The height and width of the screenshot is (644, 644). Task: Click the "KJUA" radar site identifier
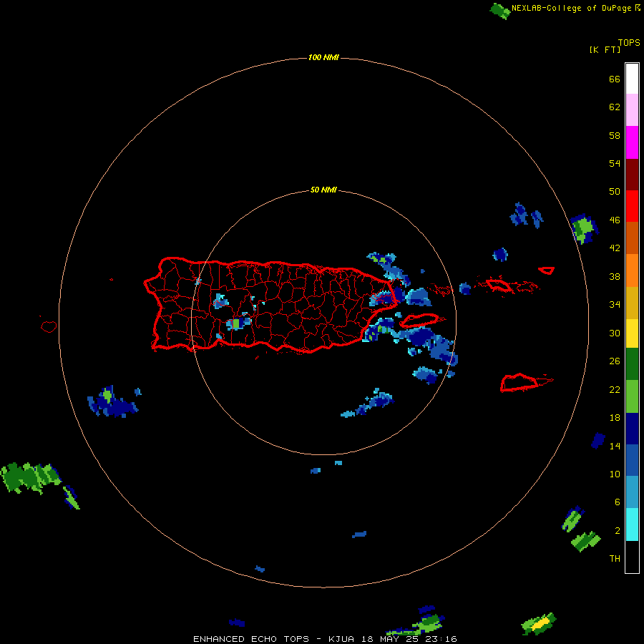coord(341,639)
